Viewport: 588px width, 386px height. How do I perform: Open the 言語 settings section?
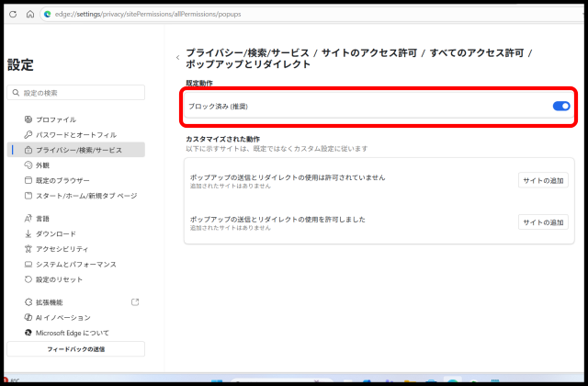(75, 219)
